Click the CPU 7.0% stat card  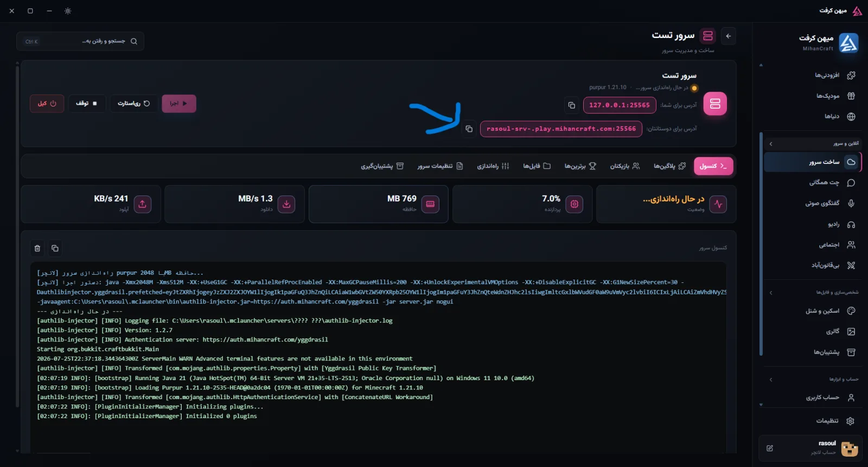click(522, 204)
